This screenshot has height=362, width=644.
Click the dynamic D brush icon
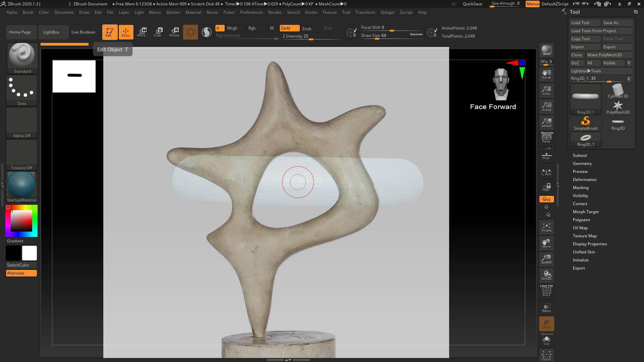432,33
